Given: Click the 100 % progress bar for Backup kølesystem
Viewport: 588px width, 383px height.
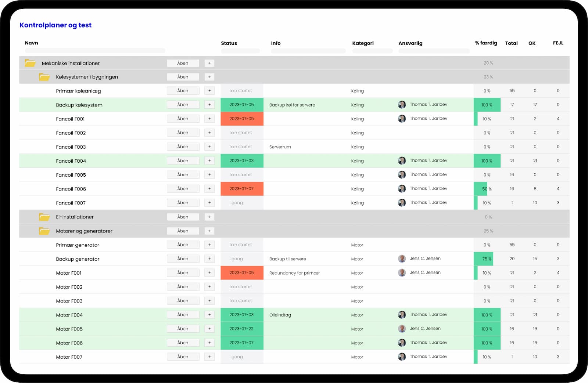Looking at the screenshot, I should [x=487, y=105].
